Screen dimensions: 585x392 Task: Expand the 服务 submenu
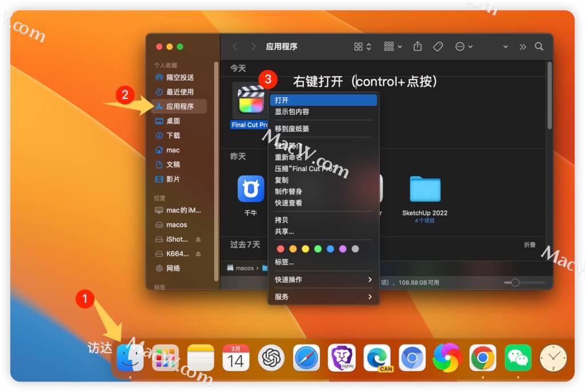(x=323, y=297)
